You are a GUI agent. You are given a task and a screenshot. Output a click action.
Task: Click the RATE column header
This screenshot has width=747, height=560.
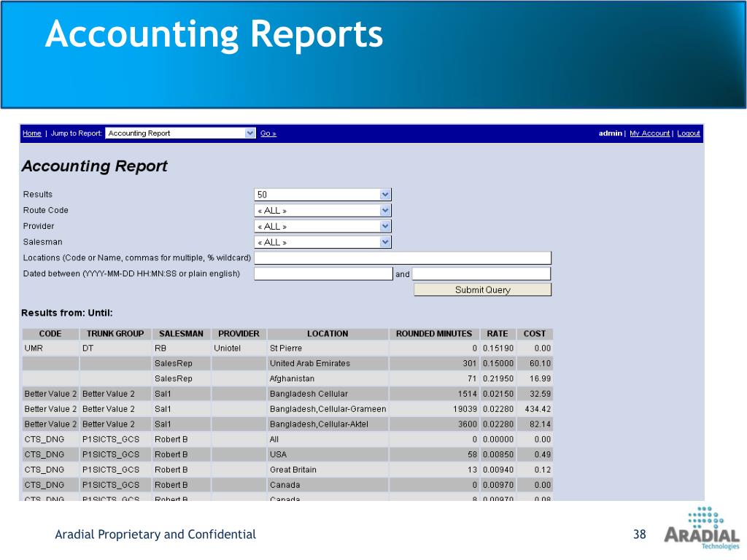(498, 334)
